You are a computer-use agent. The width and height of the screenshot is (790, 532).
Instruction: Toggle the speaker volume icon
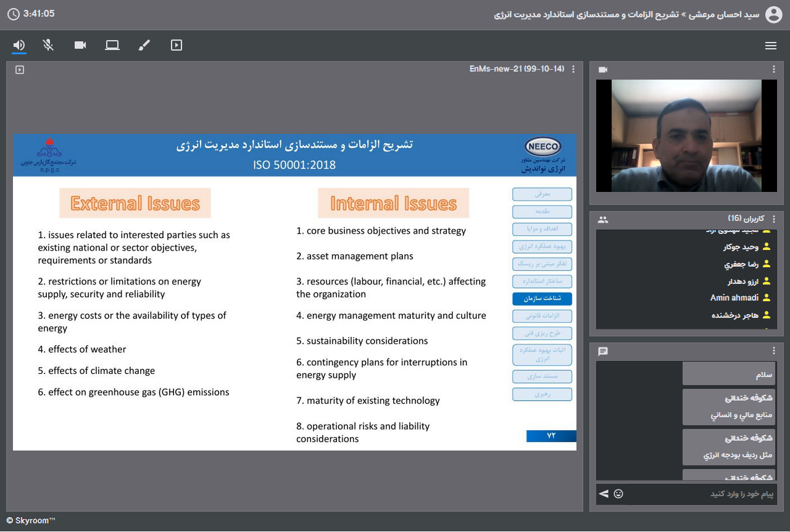click(x=19, y=45)
